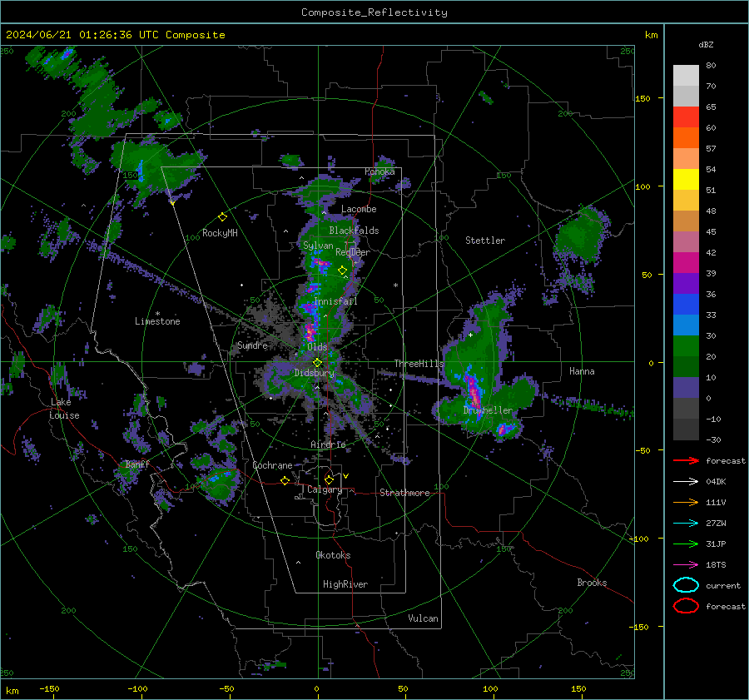Click the Vulcan label
Viewport: 749px width, 700px height.
(423, 618)
